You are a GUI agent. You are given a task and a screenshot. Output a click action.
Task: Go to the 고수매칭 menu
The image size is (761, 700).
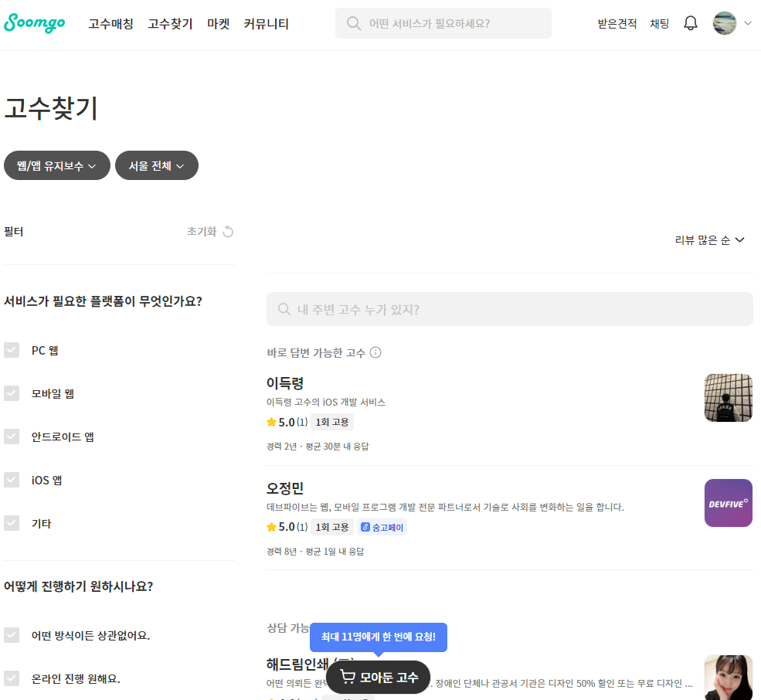click(110, 24)
